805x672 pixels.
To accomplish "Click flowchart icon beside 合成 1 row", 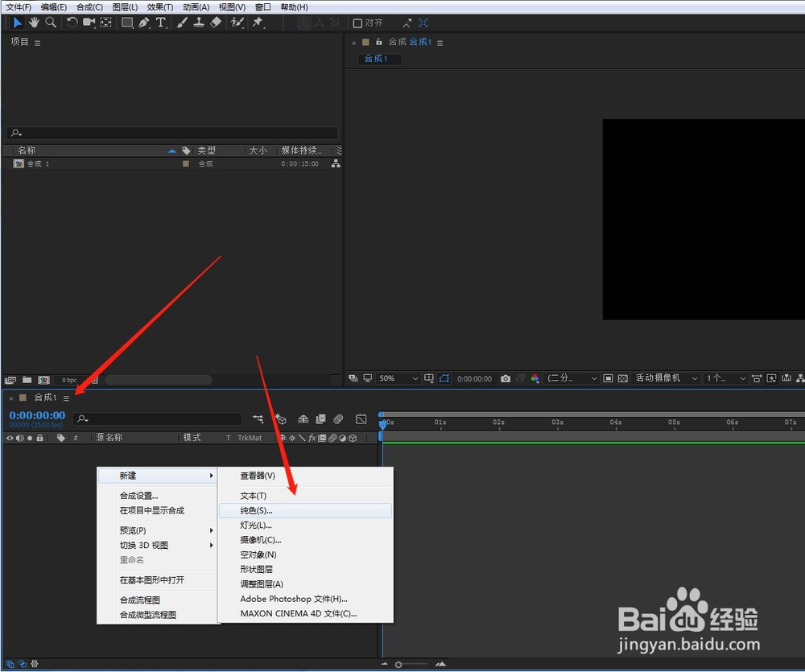I will (336, 163).
